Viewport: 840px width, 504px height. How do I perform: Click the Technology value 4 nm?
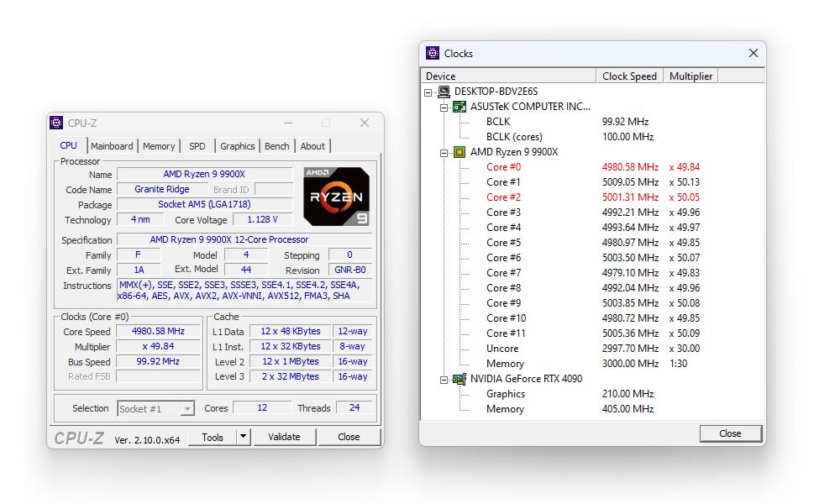pyautogui.click(x=140, y=219)
